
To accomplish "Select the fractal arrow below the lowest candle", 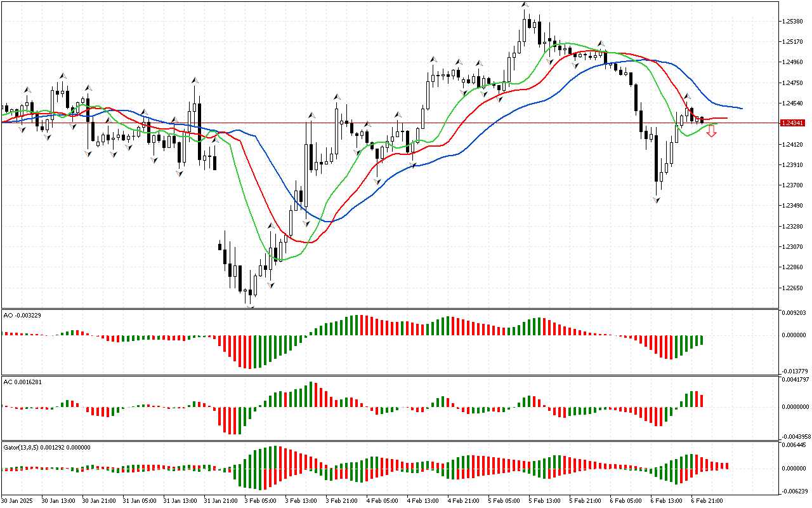I will (250, 307).
